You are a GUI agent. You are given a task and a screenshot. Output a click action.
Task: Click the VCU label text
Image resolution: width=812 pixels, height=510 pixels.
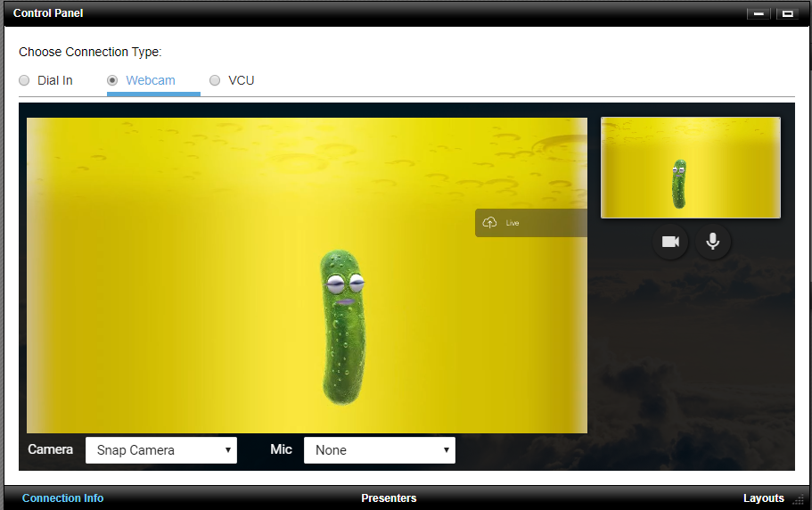coord(242,80)
